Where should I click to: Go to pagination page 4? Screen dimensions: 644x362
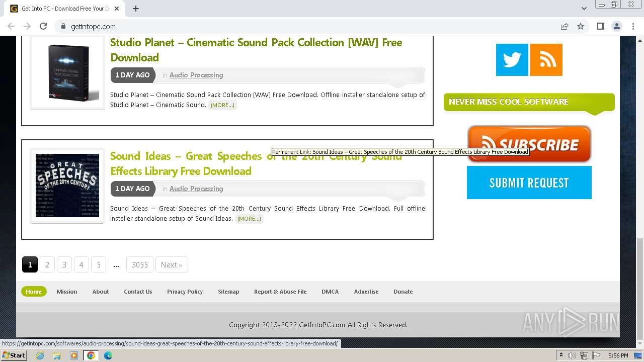point(81,264)
